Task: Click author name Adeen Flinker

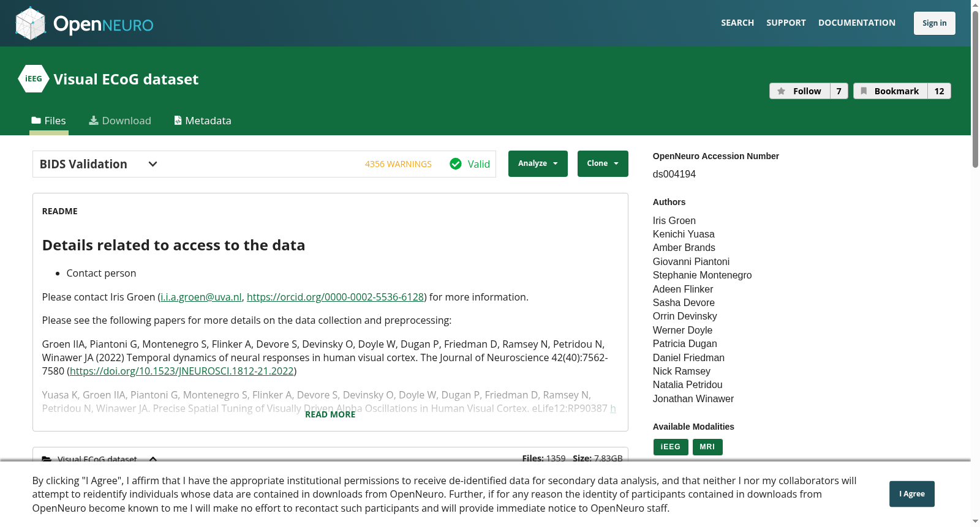Action: tap(683, 289)
